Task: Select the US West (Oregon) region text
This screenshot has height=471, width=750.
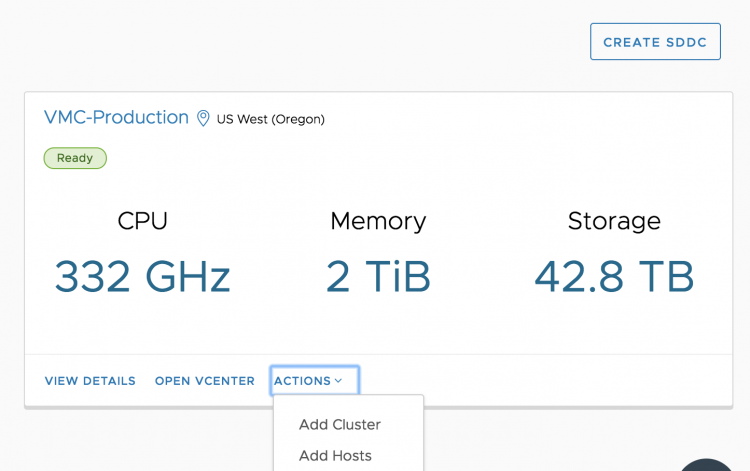Action: 270,119
